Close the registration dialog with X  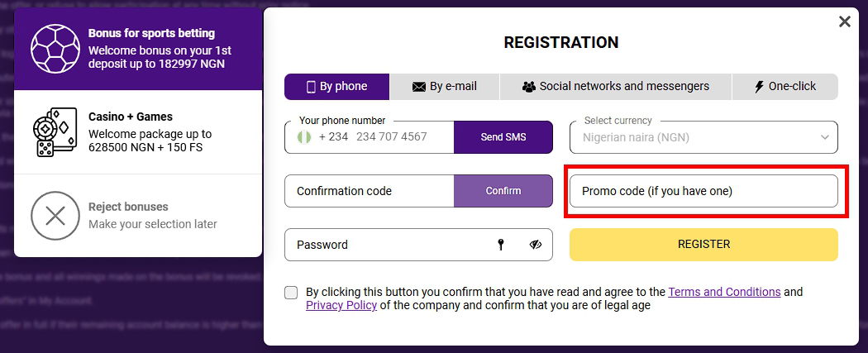[x=844, y=22]
